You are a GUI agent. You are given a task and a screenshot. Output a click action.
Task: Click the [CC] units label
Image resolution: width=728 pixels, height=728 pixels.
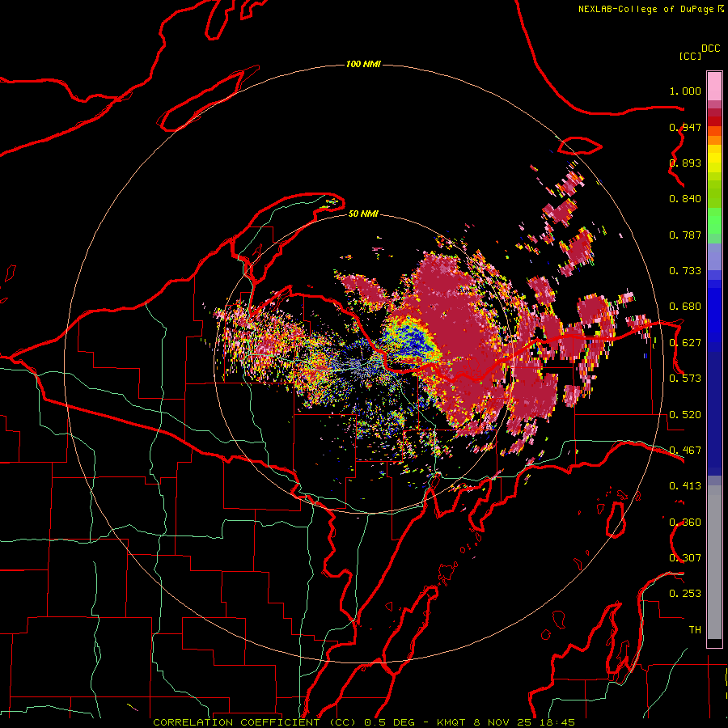point(689,56)
